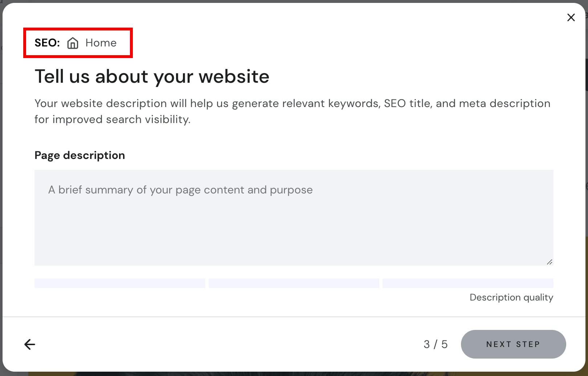This screenshot has height=376, width=588.
Task: Click first segment of description quality bar
Action: 120,283
